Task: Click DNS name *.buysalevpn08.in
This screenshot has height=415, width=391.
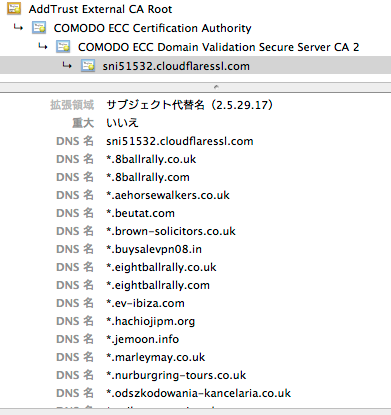Action: coord(154,249)
